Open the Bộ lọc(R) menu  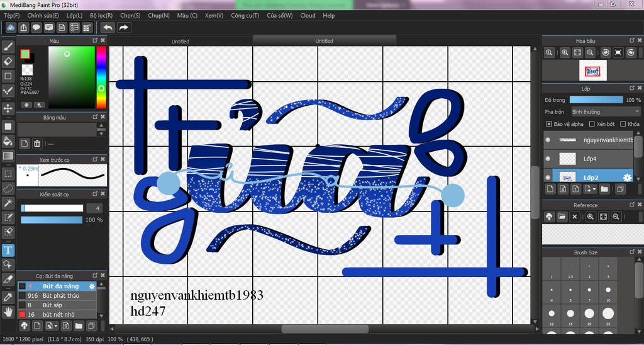tap(101, 16)
